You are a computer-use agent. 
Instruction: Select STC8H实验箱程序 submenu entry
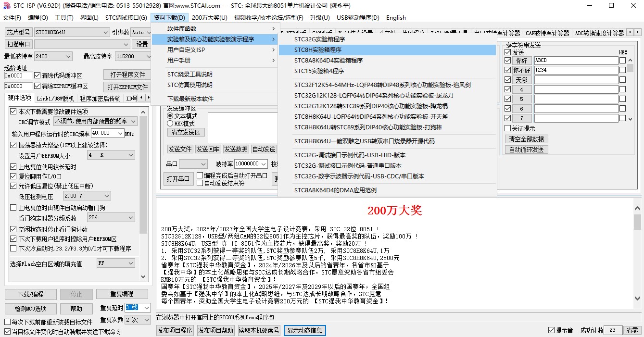[x=387, y=50]
